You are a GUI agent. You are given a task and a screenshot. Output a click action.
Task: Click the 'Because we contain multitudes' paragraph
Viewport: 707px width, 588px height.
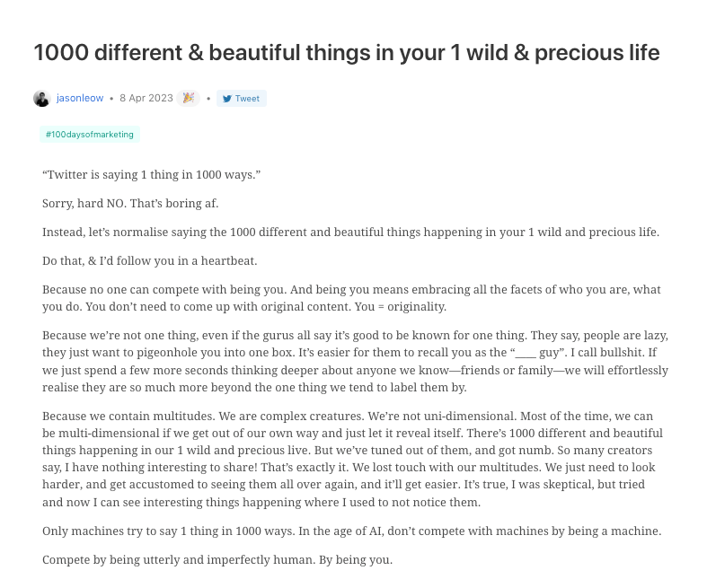tap(355, 459)
